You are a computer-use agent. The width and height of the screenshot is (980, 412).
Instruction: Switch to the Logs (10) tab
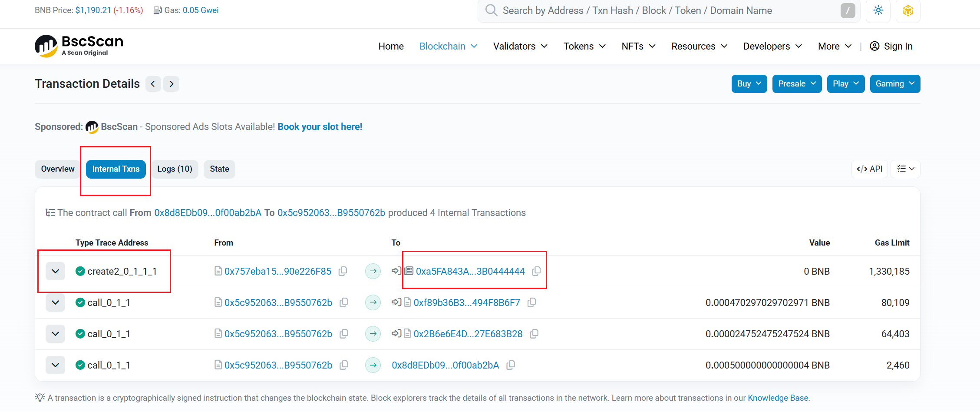pos(175,169)
